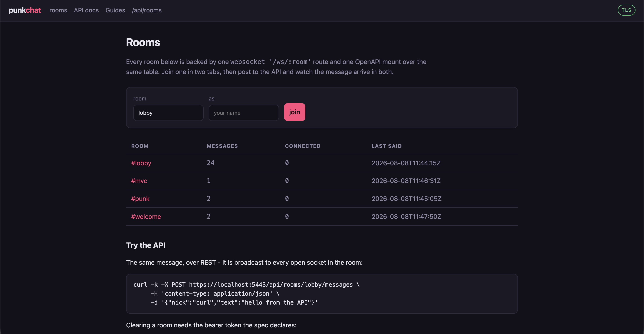Click the 'Try the API' heading
Viewport: 644px width, 334px height.
[x=146, y=245]
